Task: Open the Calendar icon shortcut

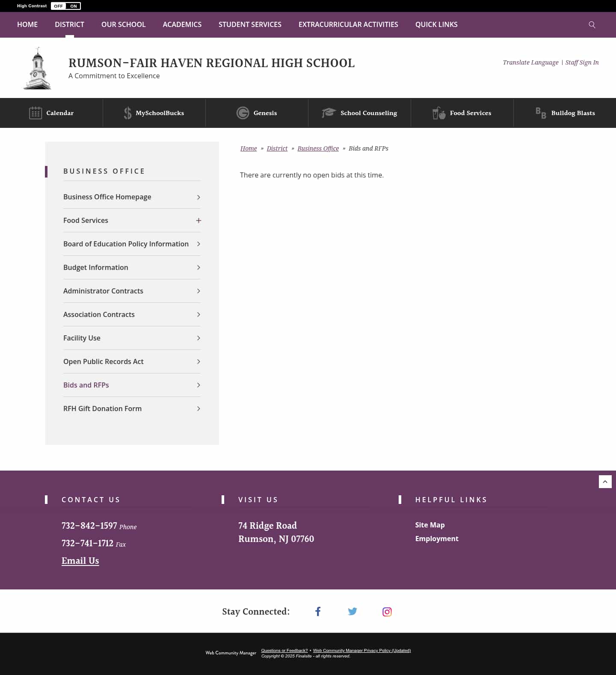Action: (x=36, y=113)
